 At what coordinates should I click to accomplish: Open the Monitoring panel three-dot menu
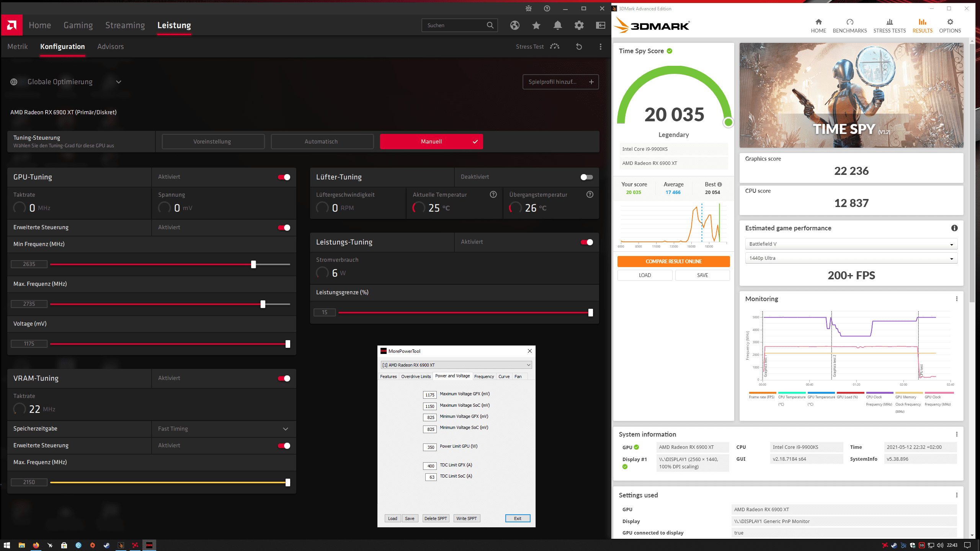pos(957,299)
